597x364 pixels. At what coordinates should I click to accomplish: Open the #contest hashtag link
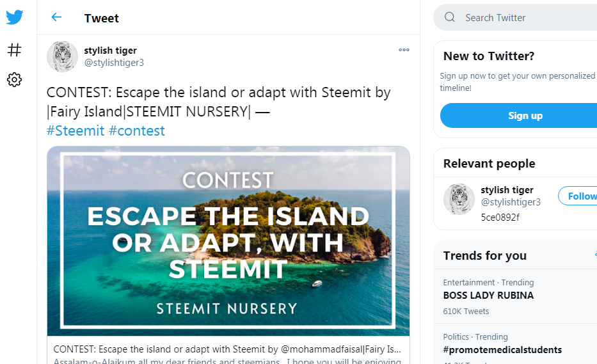(137, 131)
